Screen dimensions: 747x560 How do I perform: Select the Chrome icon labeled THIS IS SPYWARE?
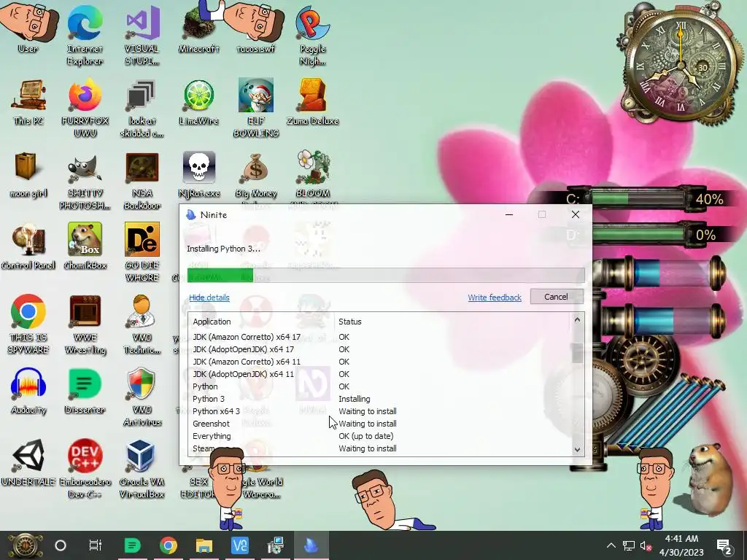pyautogui.click(x=28, y=324)
